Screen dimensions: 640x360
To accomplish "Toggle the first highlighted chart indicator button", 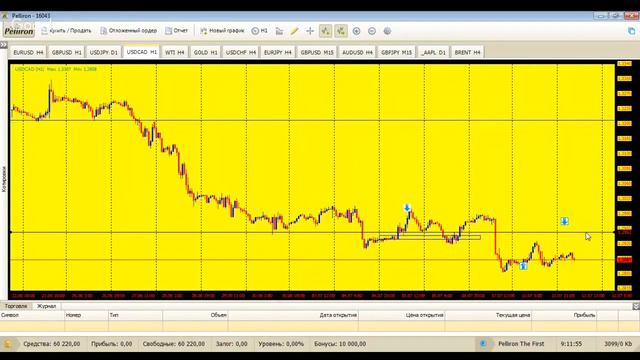I will pos(325,31).
